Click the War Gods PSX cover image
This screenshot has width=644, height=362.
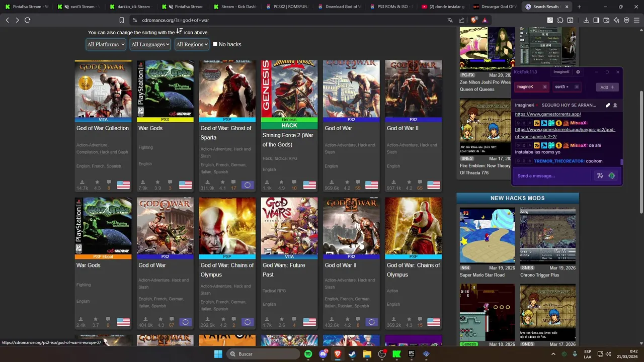pyautogui.click(x=165, y=89)
